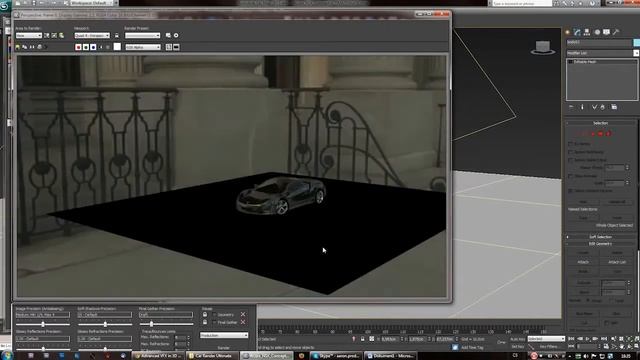Select Editable Mesh in modifier stack

(585, 62)
